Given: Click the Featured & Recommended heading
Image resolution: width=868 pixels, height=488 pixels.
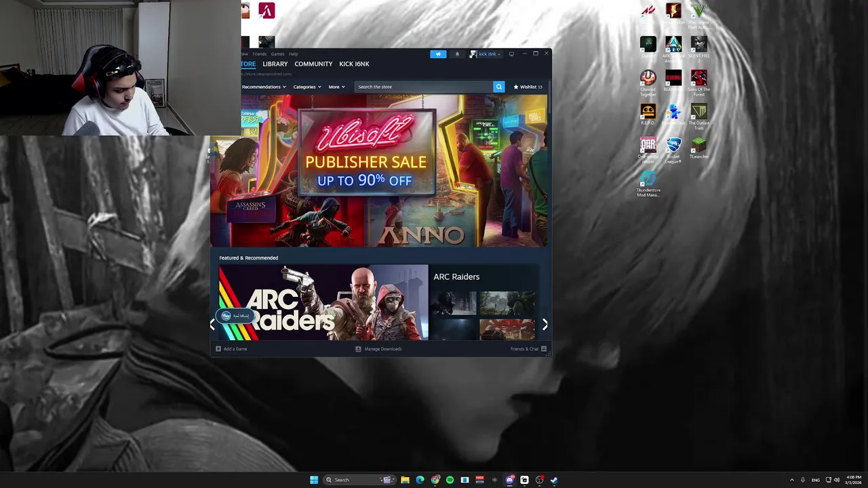Looking at the screenshot, I should tap(248, 258).
